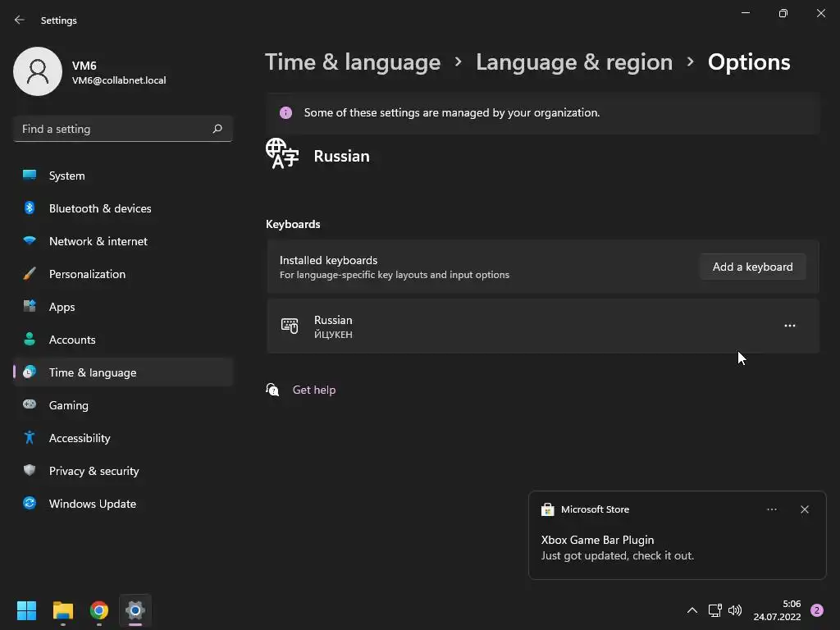Show hidden tray icons chevron

692,610
